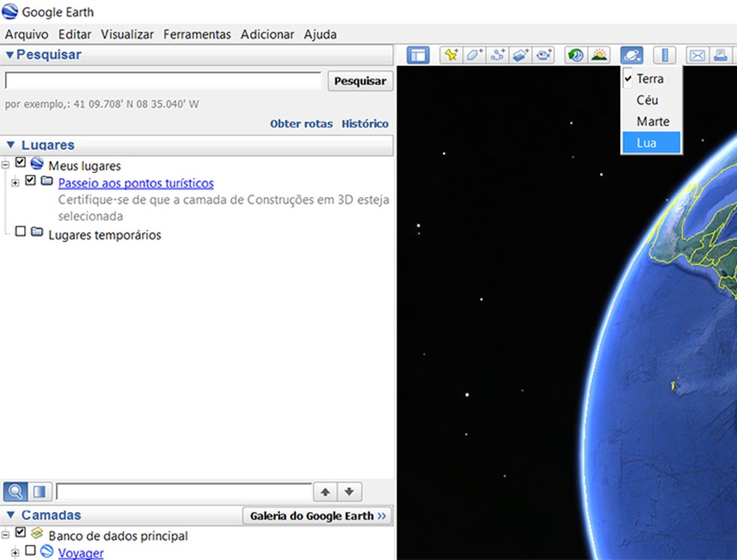Screen dimensions: 737x560
Task: Collapse the Camadas panel
Action: point(10,515)
